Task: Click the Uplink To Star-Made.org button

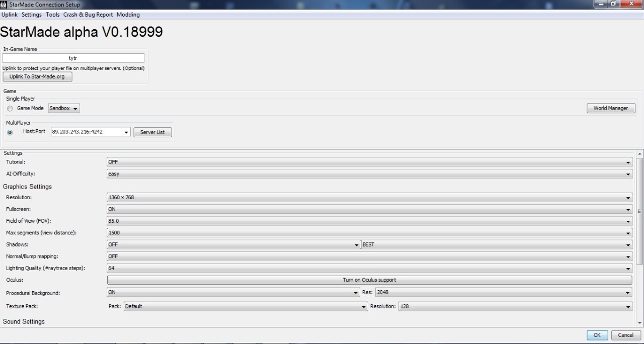Action: (x=37, y=77)
